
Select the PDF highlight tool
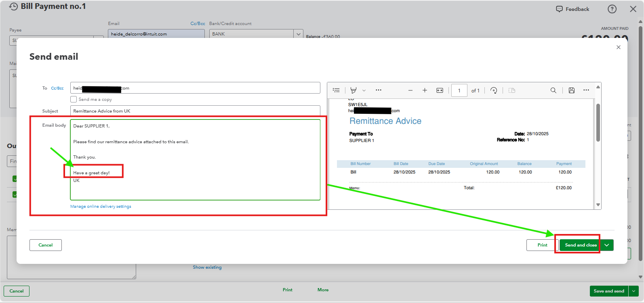click(x=354, y=90)
